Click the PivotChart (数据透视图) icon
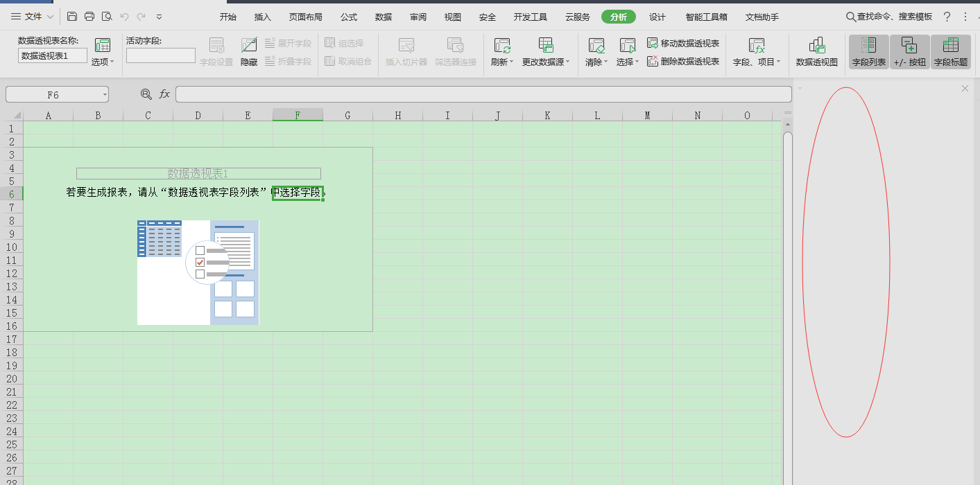This screenshot has height=485, width=980. tap(816, 46)
